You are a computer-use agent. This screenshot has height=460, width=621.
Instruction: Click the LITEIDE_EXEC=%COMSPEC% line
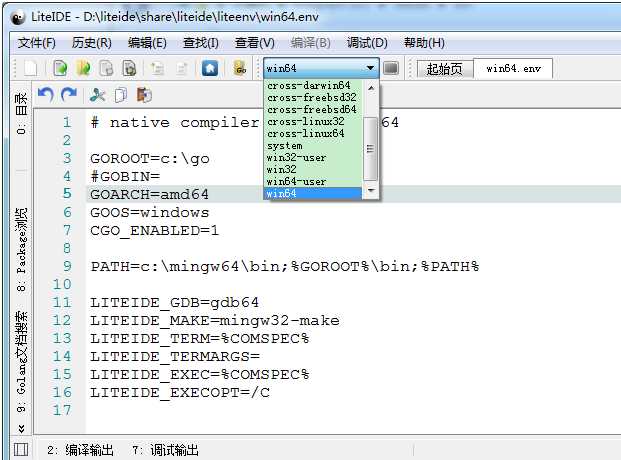pos(200,374)
